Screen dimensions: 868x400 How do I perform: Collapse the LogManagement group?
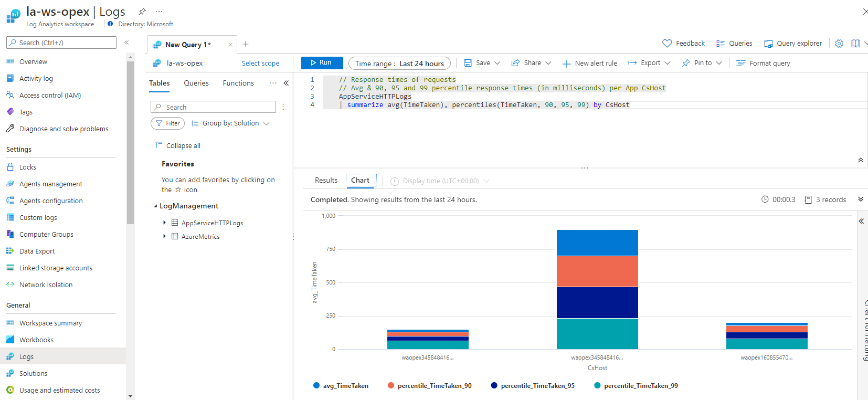click(155, 206)
